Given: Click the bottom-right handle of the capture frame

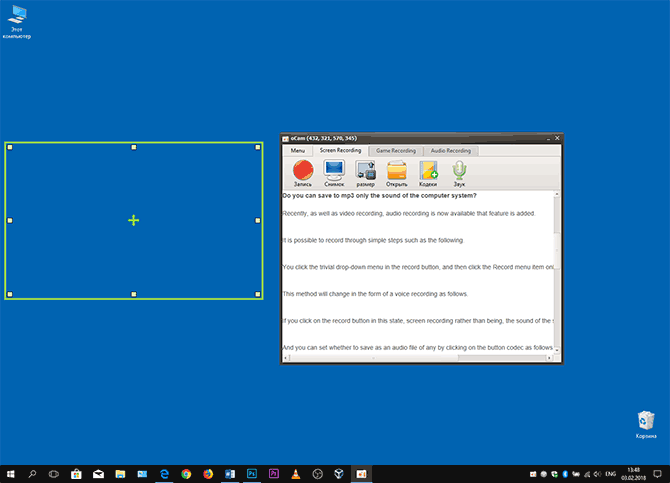Looking at the screenshot, I should point(258,294).
